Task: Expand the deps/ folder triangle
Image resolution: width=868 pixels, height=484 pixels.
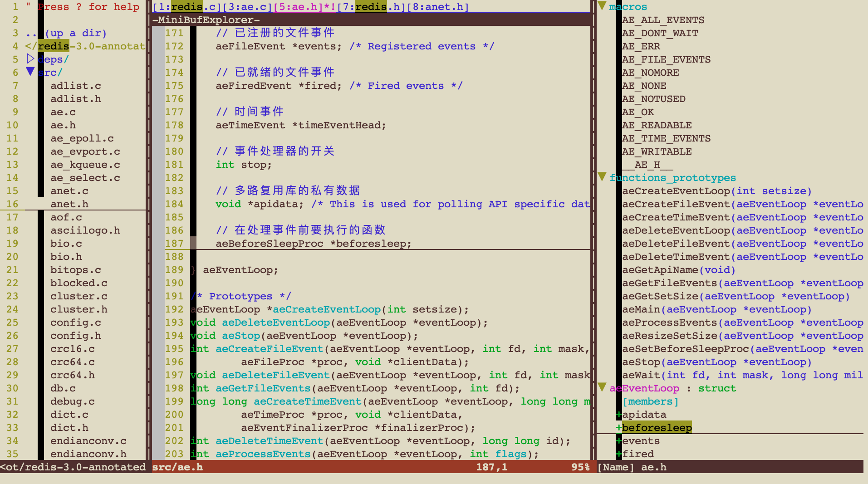Action: coord(30,59)
